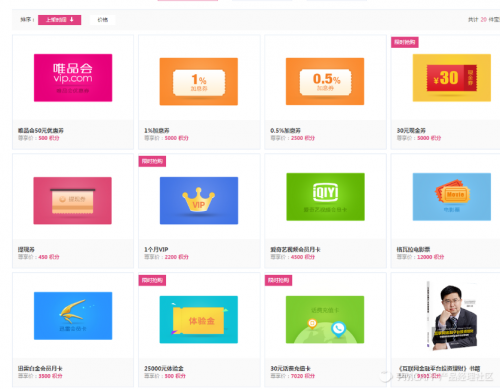Sort items by price (价格)
Image resolution: width=500 pixels, height=389 pixels.
click(x=103, y=20)
